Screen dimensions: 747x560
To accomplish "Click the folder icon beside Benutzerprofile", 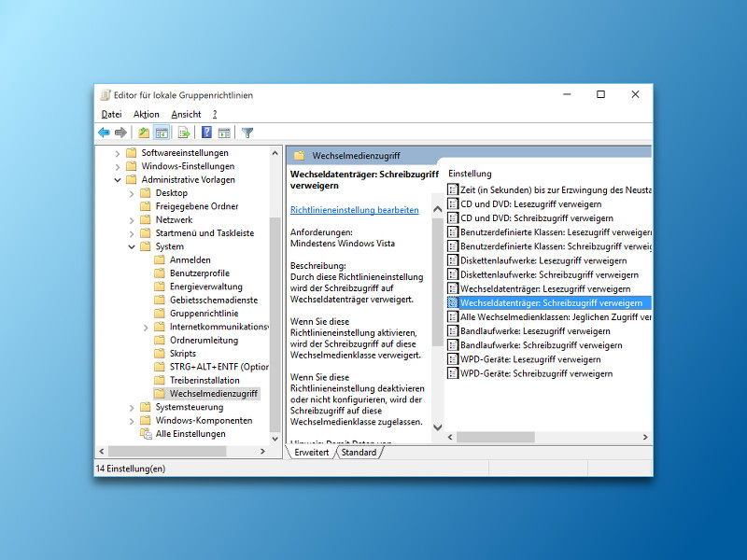I will click(160, 273).
